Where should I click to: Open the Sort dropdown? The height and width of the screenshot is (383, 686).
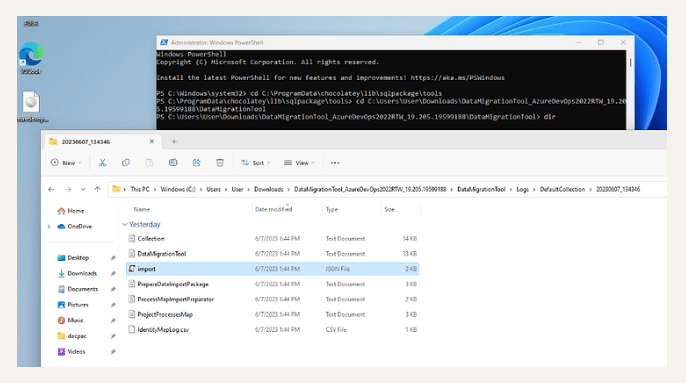[256, 163]
